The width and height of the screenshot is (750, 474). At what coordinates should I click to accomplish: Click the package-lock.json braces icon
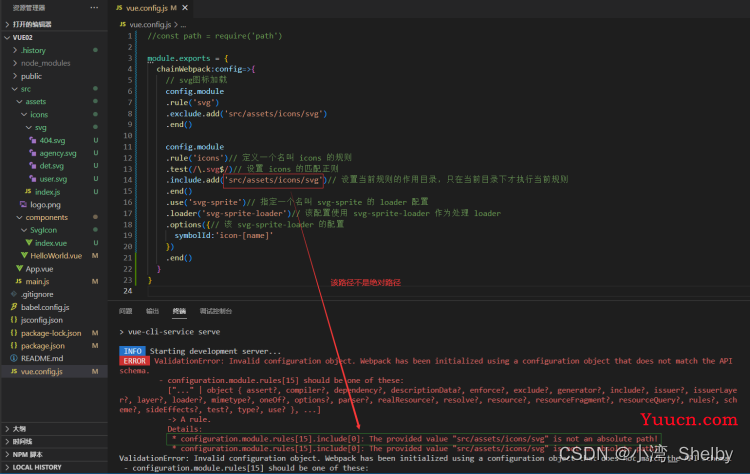coord(14,332)
